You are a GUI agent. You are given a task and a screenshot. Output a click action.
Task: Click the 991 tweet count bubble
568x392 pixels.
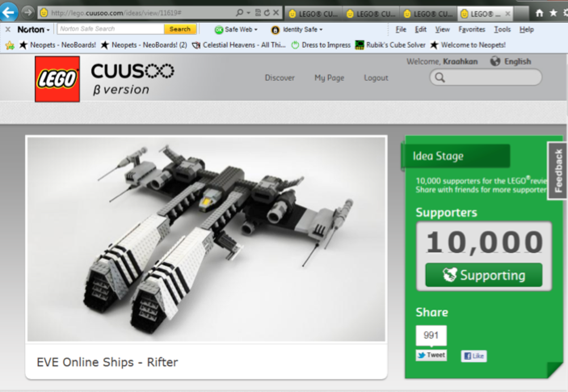431,335
